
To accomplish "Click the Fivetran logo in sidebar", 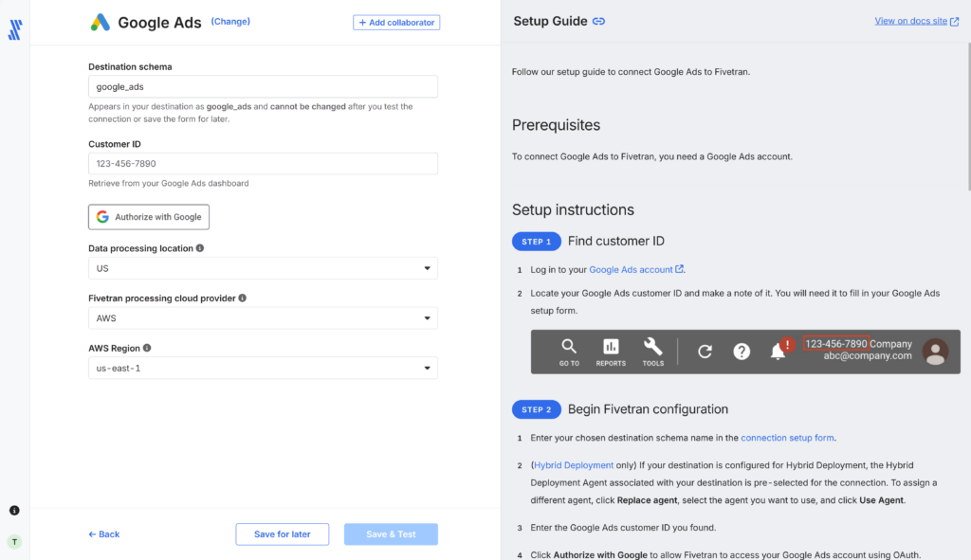I will [15, 29].
